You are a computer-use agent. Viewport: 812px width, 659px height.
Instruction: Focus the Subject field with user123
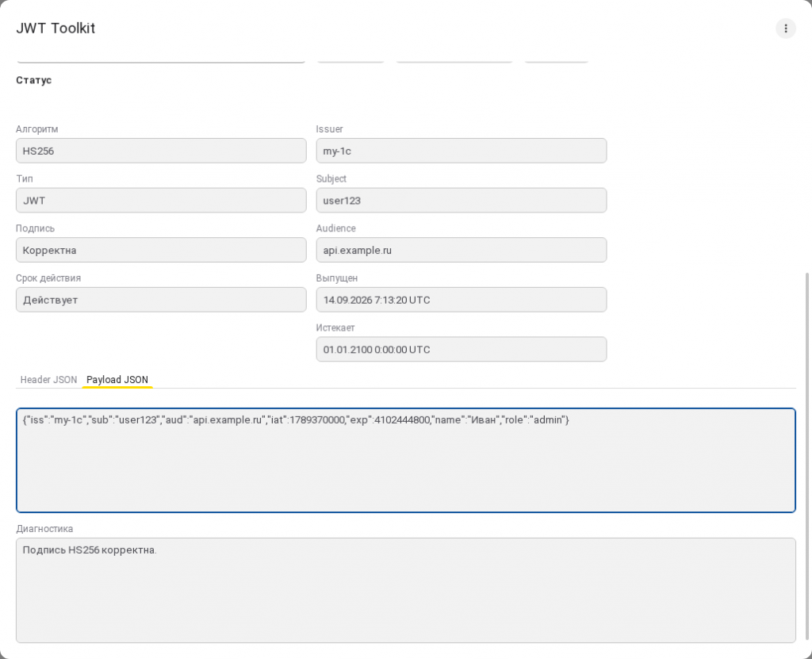point(462,201)
